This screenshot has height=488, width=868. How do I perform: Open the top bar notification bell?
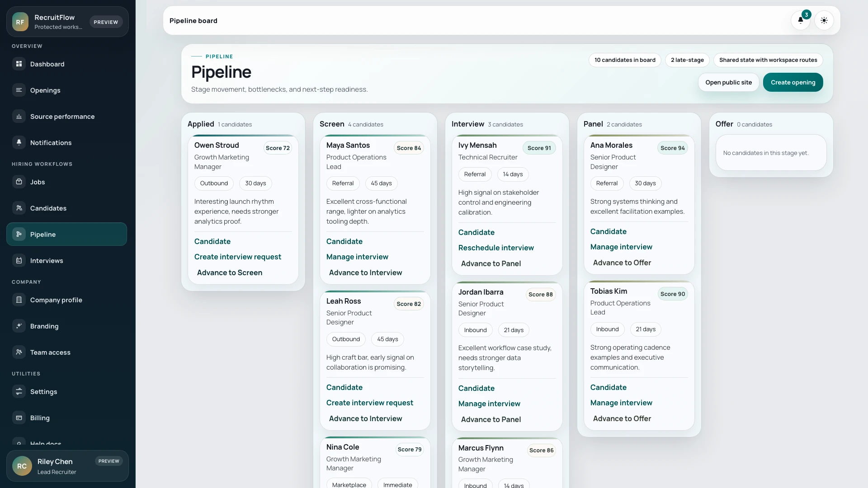(x=800, y=20)
